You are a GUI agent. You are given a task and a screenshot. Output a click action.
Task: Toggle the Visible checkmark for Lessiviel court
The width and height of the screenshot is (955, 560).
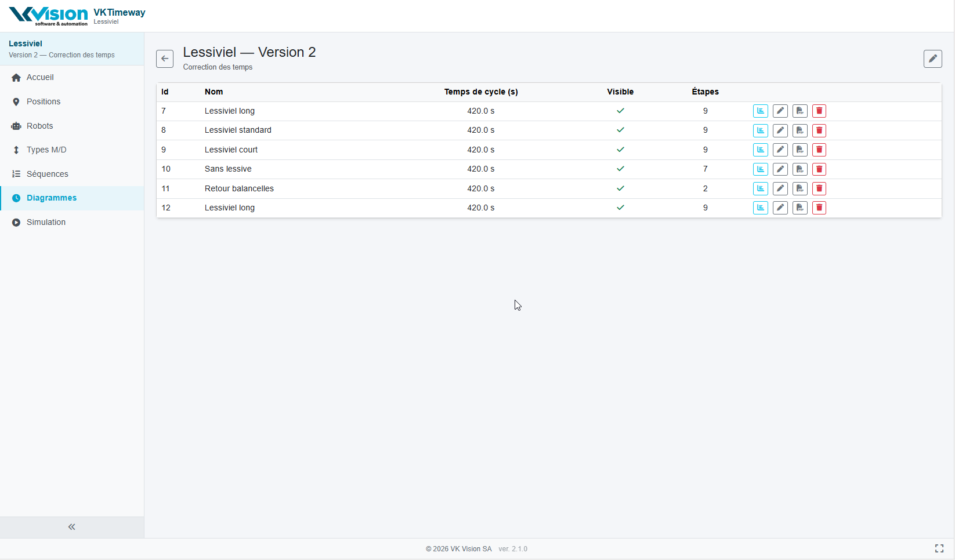(x=620, y=150)
